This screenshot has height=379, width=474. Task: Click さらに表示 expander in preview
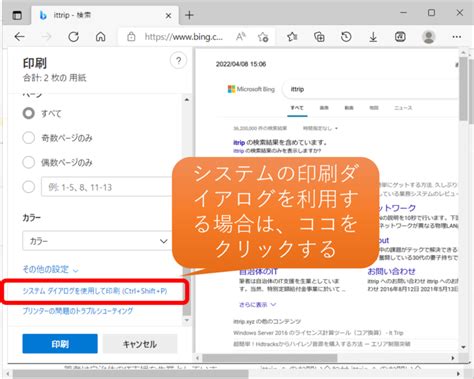click(x=257, y=304)
